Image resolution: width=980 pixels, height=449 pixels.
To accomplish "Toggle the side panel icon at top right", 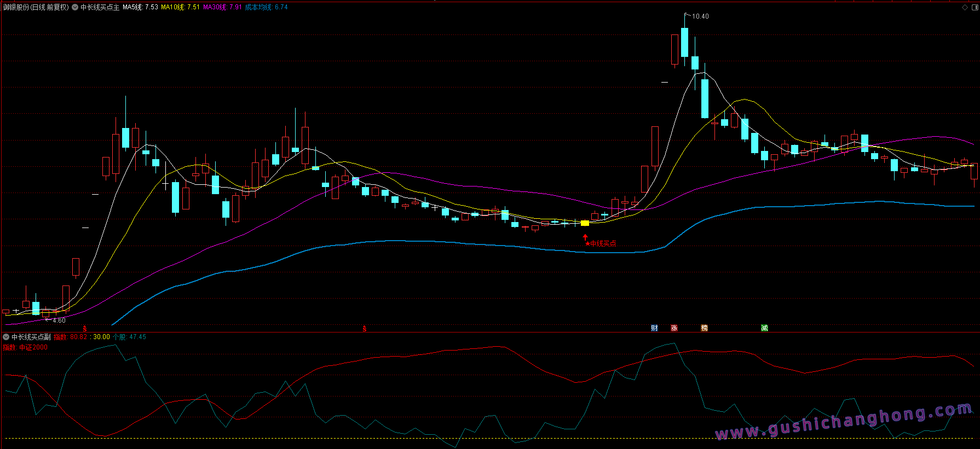I will coord(975,7).
